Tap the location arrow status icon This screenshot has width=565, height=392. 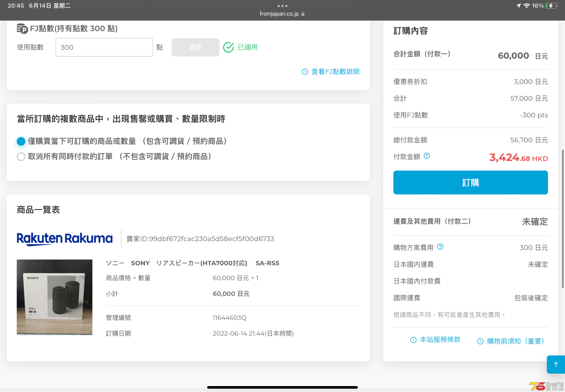[x=518, y=6]
